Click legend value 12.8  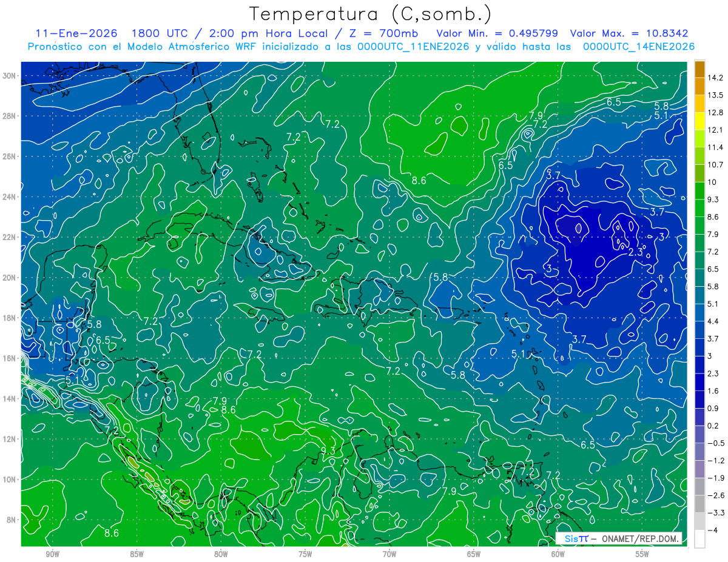(x=716, y=113)
